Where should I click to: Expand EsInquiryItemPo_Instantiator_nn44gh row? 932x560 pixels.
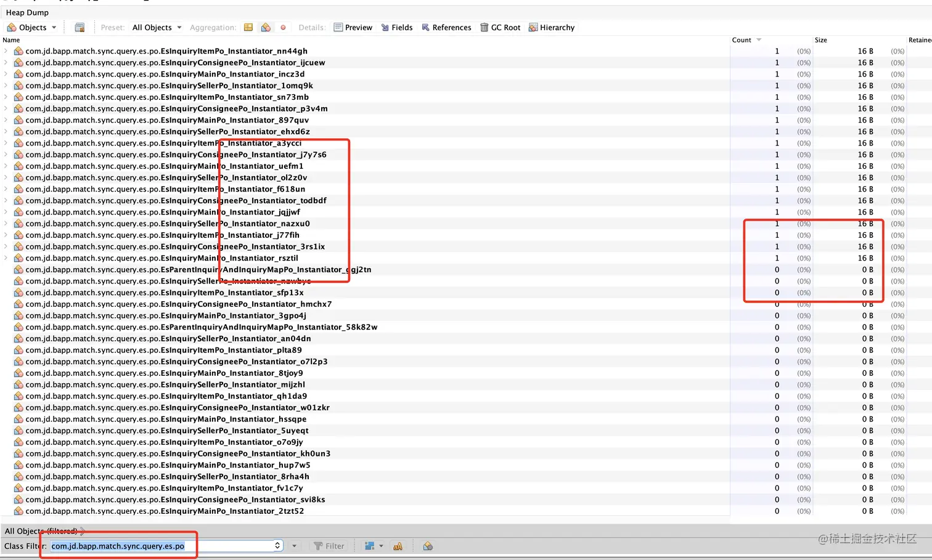click(6, 51)
